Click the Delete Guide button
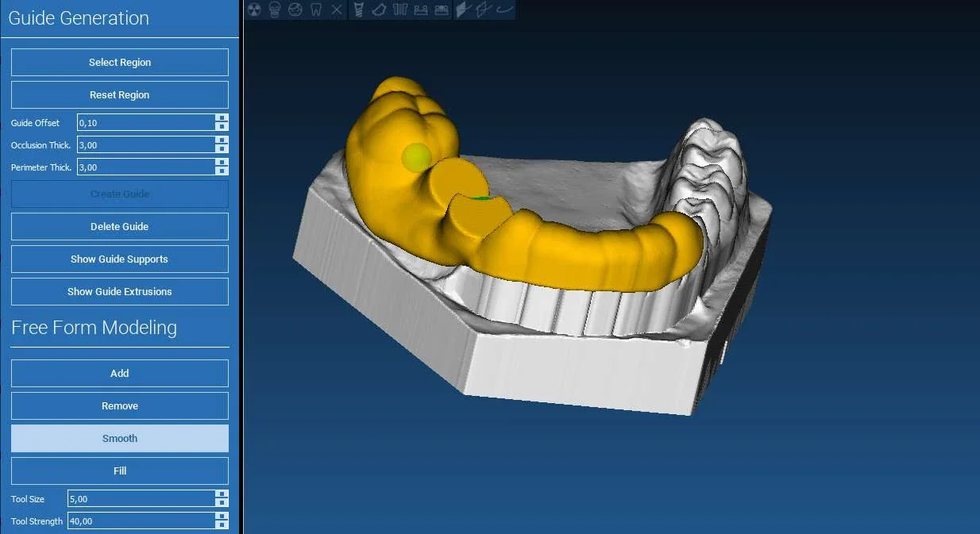The image size is (980, 534). 120,227
